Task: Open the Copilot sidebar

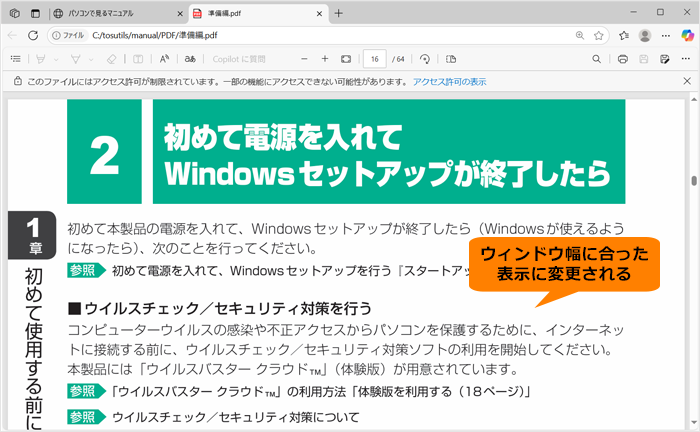Action: coord(688,35)
